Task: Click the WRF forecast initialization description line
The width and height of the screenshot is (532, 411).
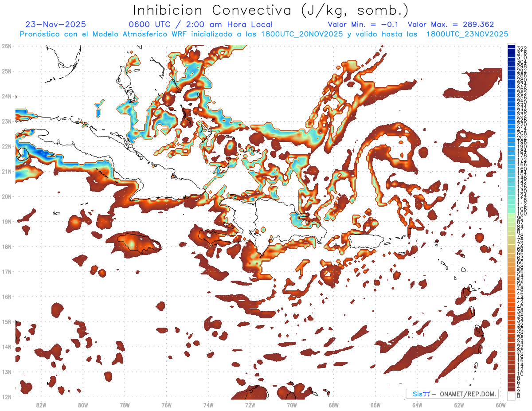Action: coord(264,34)
